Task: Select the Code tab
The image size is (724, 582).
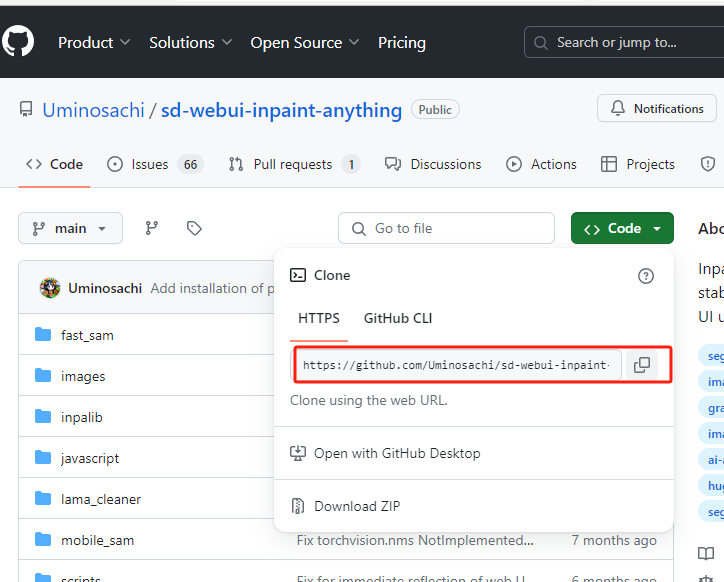Action: [54, 164]
